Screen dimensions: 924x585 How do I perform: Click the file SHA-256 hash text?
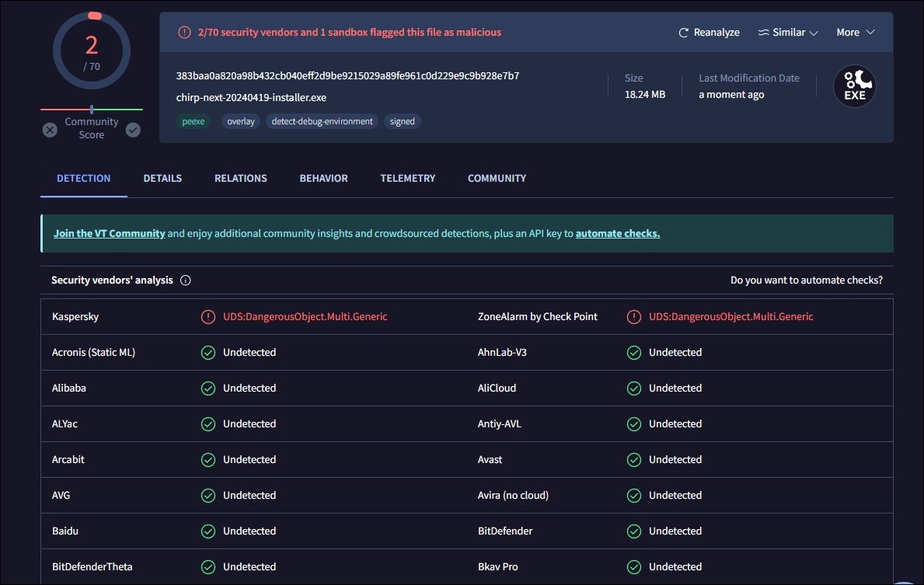pos(347,75)
